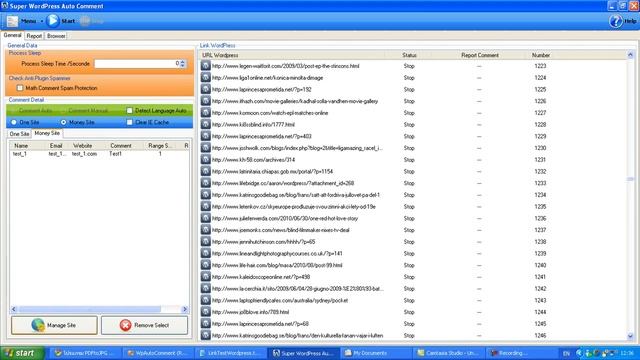The height and width of the screenshot is (360, 640).
Task: Increase Process Sleep Time with stepper arrows
Action: pos(182,62)
